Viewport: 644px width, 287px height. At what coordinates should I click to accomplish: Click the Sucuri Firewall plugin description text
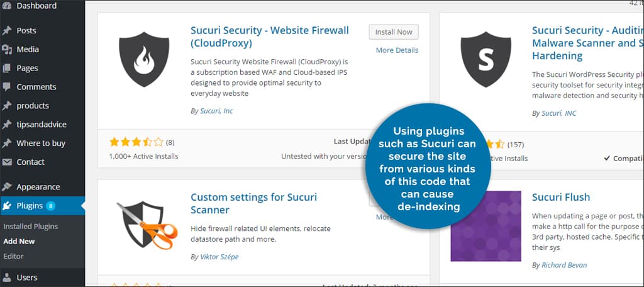coord(269,77)
